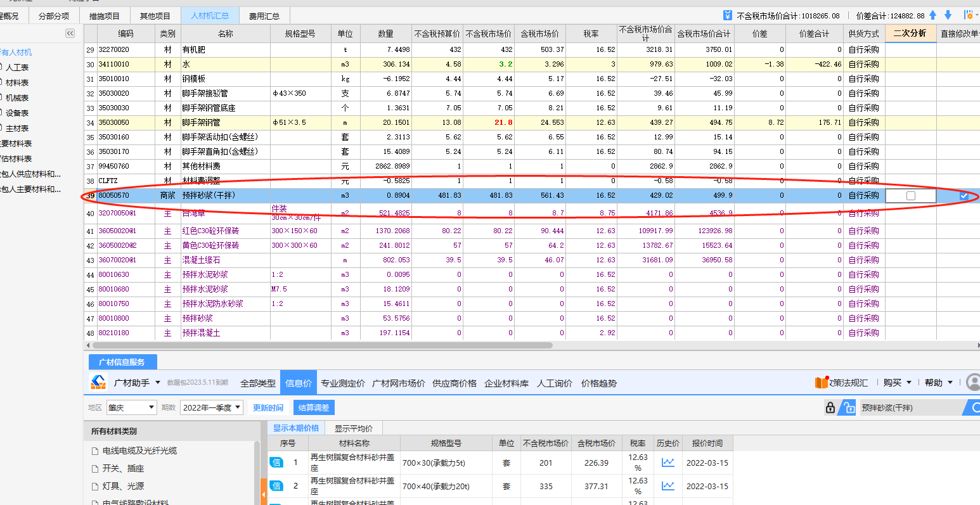The width and height of the screenshot is (980, 505).
Task: Click 脚手架钢管 market price cell 21.8
Action: [488, 122]
